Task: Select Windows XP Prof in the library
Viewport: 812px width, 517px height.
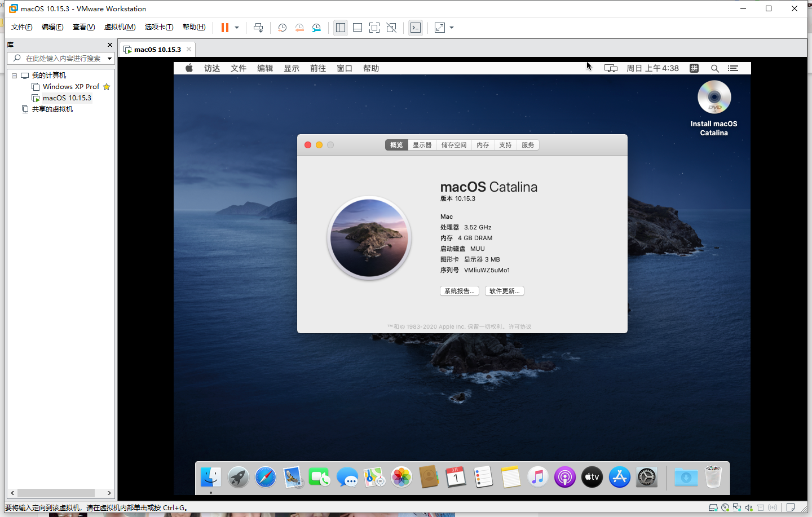Action: point(71,87)
